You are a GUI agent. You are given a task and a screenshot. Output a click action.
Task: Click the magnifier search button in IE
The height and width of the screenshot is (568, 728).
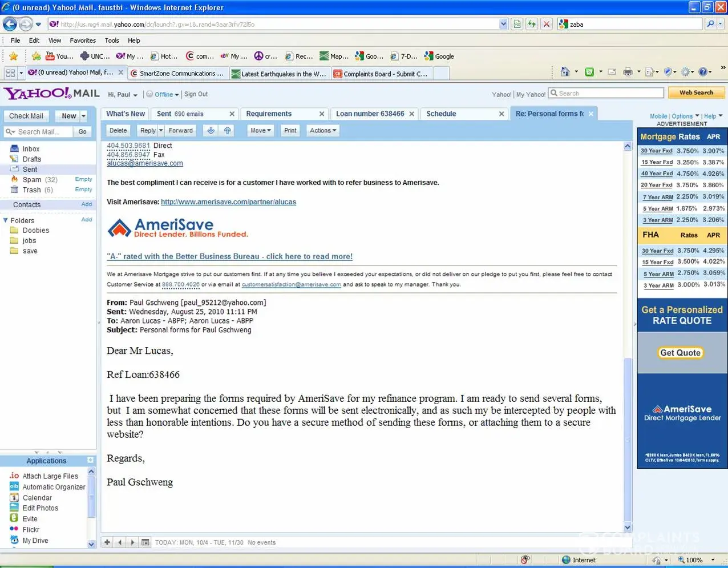[710, 24]
